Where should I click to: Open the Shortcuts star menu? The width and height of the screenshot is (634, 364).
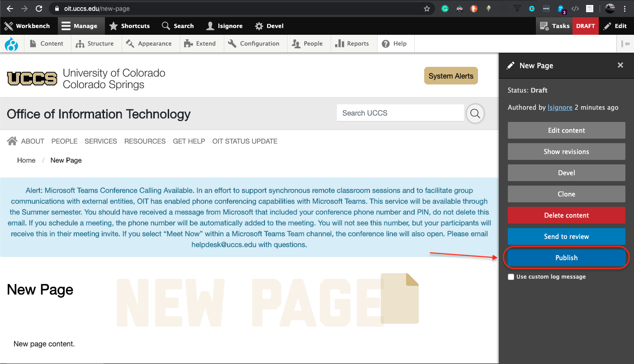pos(130,26)
